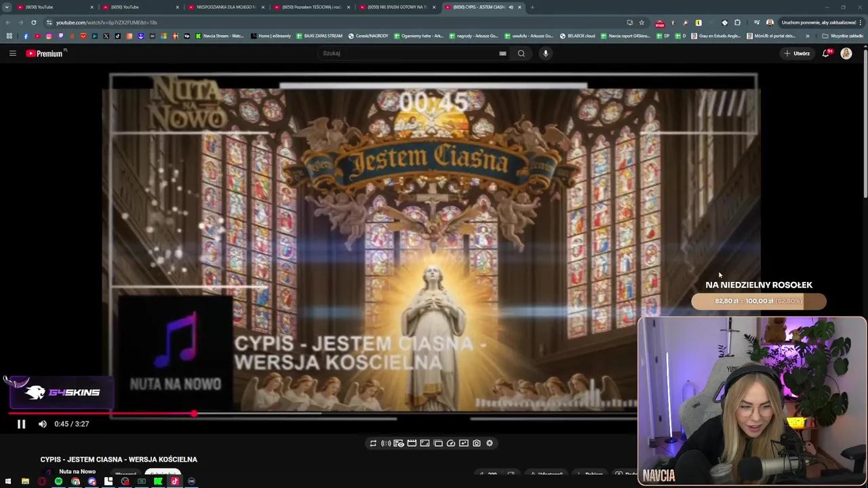The image size is (868, 488).
Task: Click the clapperboard icon in the player toolbar
Action: point(412,443)
